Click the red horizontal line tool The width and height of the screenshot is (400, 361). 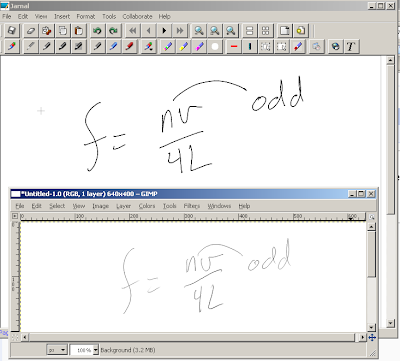pos(234,46)
